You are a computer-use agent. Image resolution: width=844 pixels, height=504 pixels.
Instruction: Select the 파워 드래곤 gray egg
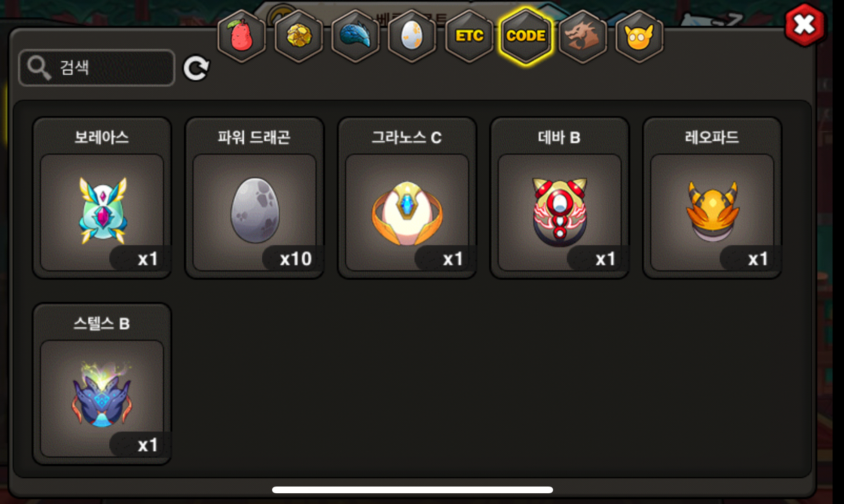(x=255, y=198)
